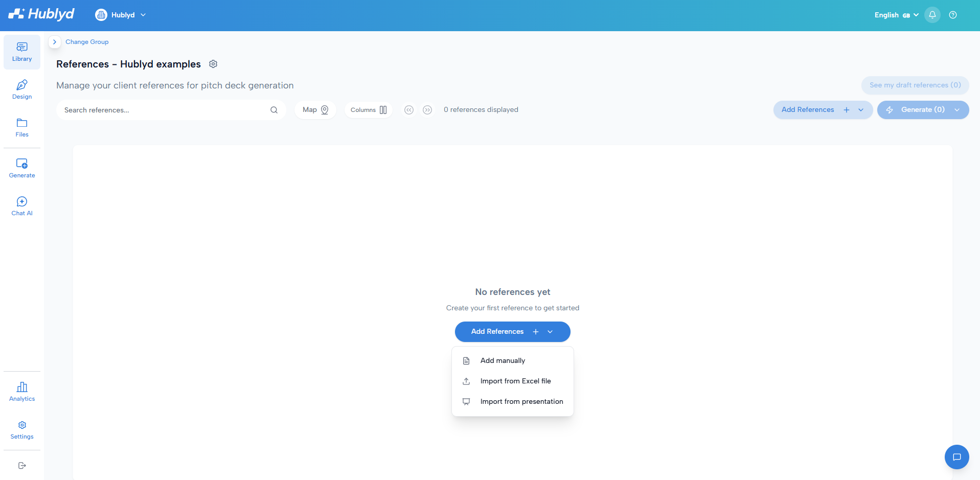Open the Map view button
The width and height of the screenshot is (980, 480).
[x=315, y=110]
